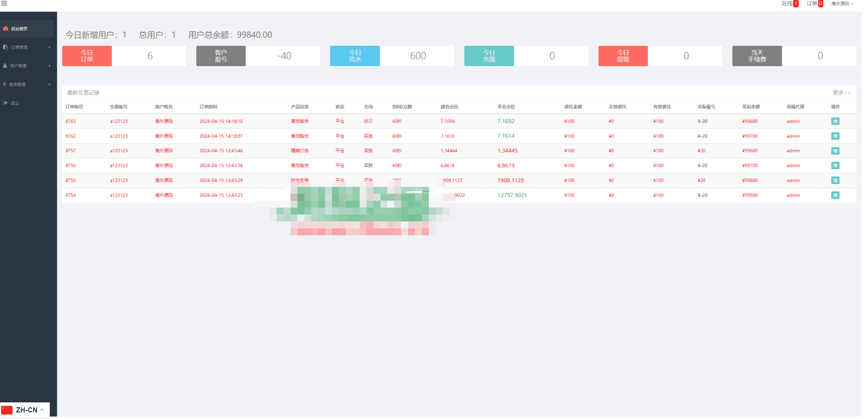The image size is (868, 419).
Task: Click the 后台首页 dashboard icon
Action: click(6, 29)
